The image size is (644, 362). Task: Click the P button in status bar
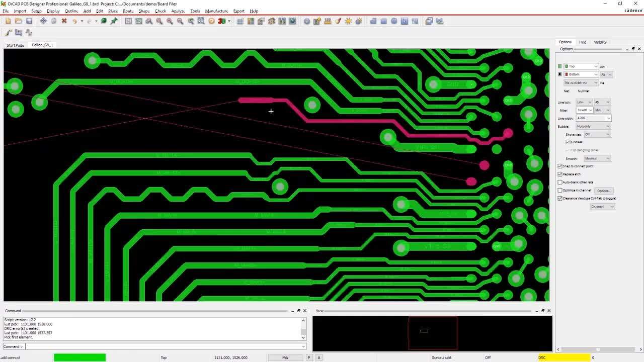click(309, 357)
